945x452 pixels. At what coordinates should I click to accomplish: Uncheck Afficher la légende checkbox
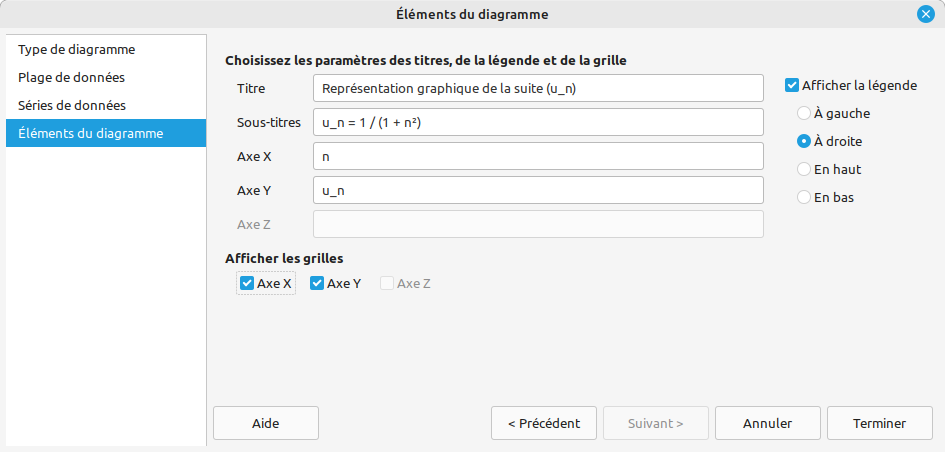click(x=793, y=86)
